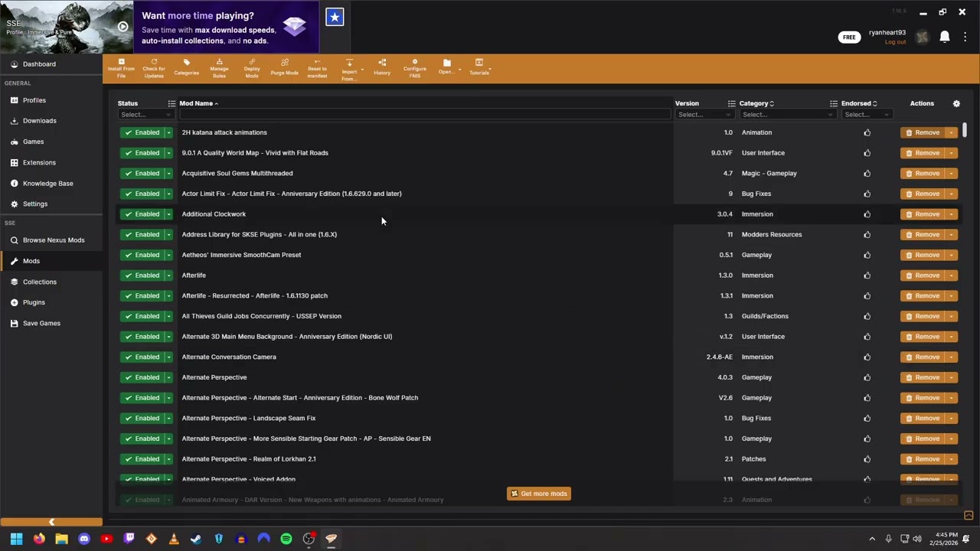This screenshot has width=980, height=551.
Task: Toggle Enabled for Actor Limit Fix
Action: tap(142, 194)
